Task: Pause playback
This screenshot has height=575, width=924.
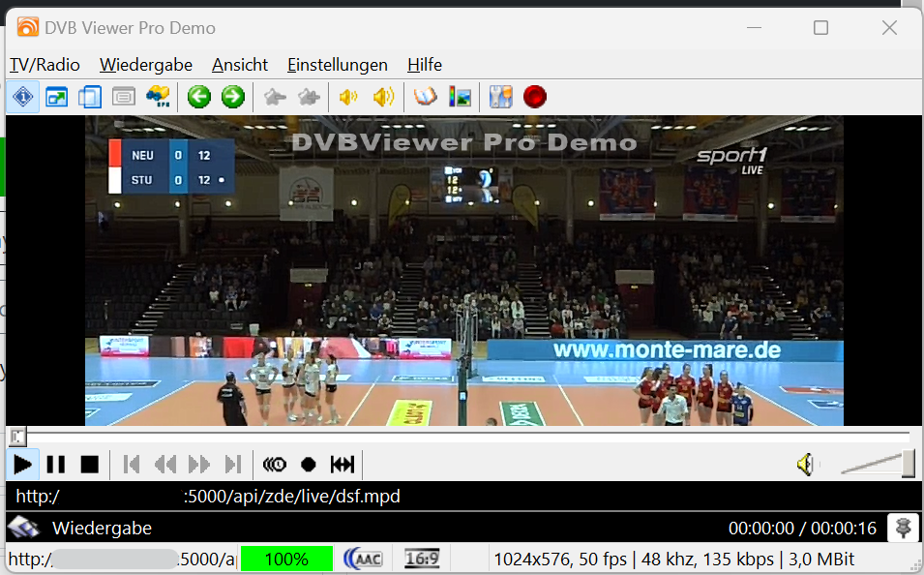Action: (x=56, y=465)
